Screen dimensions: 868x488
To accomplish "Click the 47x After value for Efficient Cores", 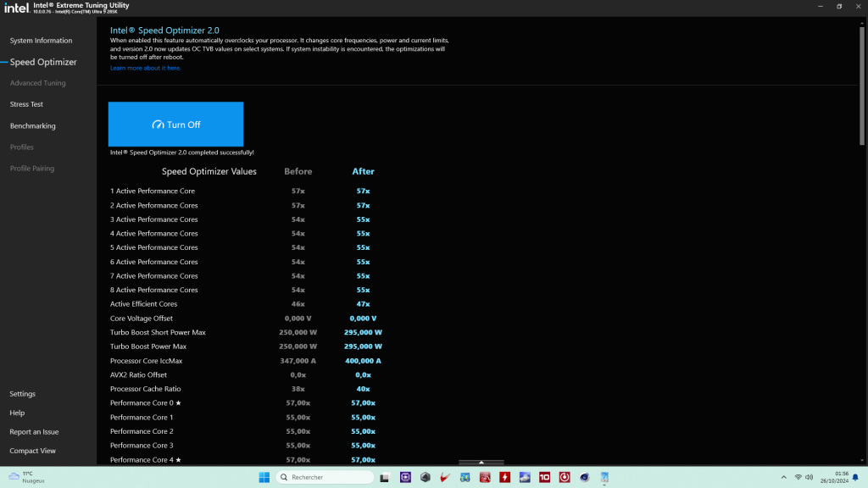I will 363,304.
